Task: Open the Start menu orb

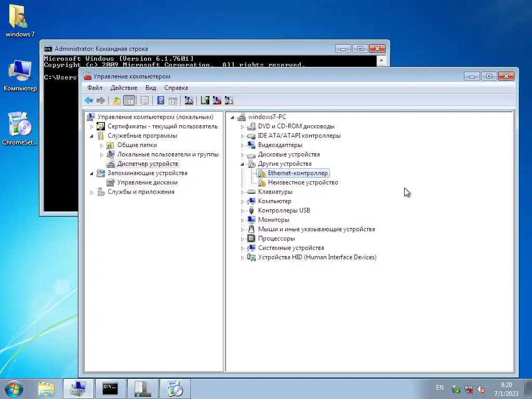Action: coord(14,389)
